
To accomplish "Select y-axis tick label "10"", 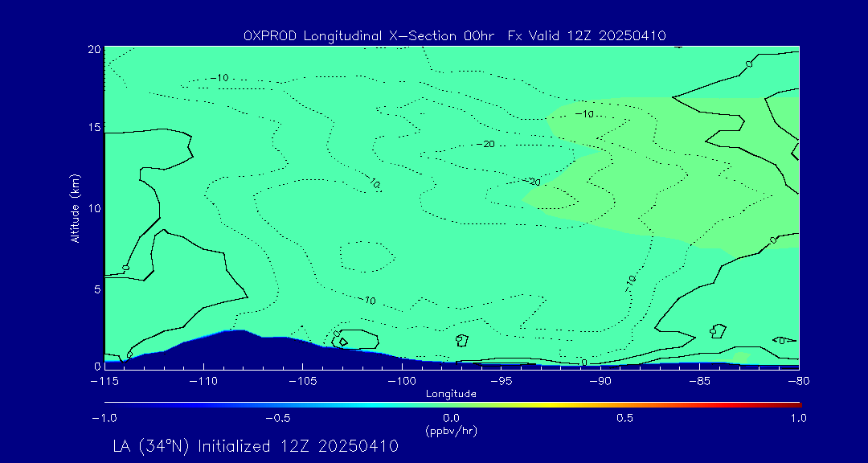I will click(94, 208).
